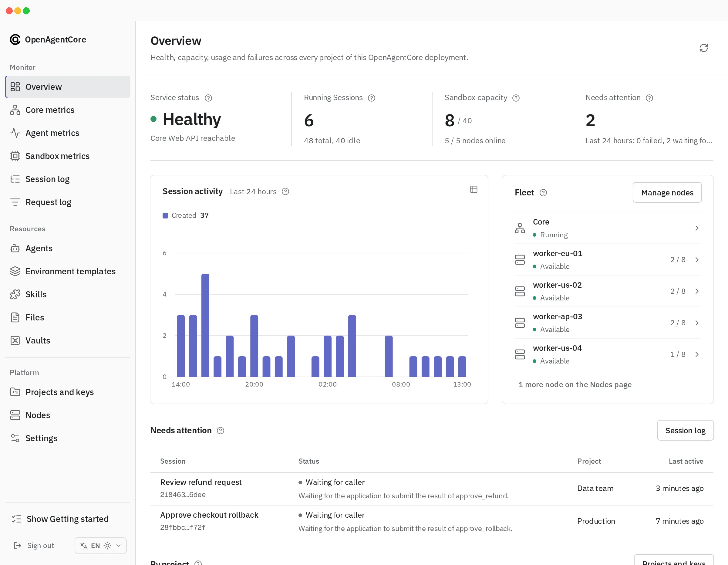Click the '5 / 5 nodes online' text
The width and height of the screenshot is (728, 565).
point(475,140)
